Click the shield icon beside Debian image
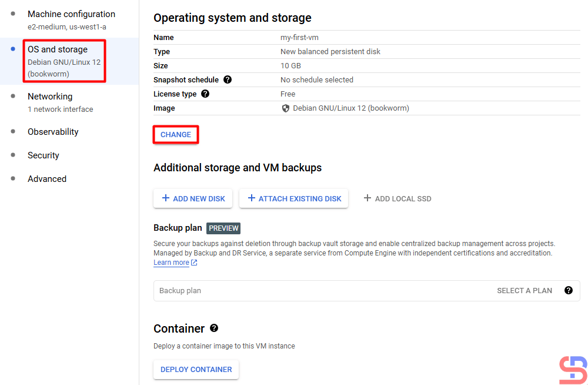 pos(286,108)
